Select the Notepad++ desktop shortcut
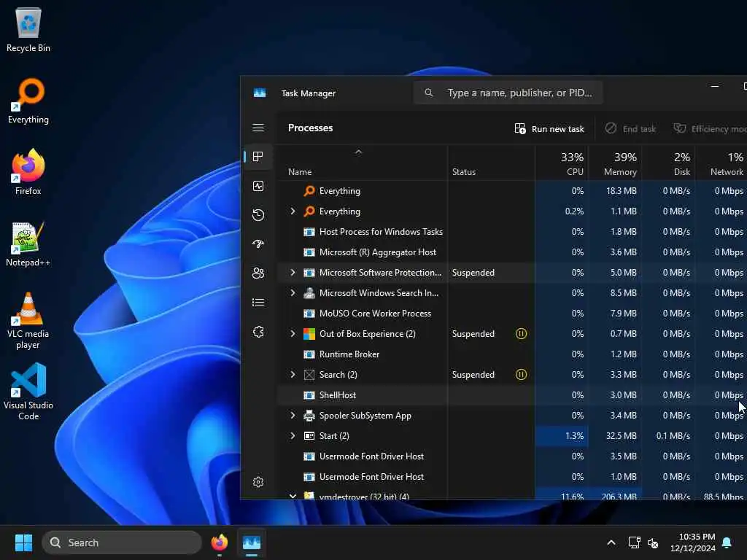 (x=28, y=244)
